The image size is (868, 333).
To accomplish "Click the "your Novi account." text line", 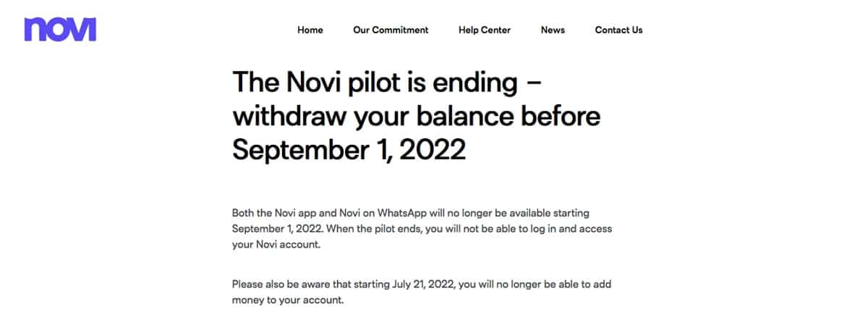I will pyautogui.click(x=276, y=245).
